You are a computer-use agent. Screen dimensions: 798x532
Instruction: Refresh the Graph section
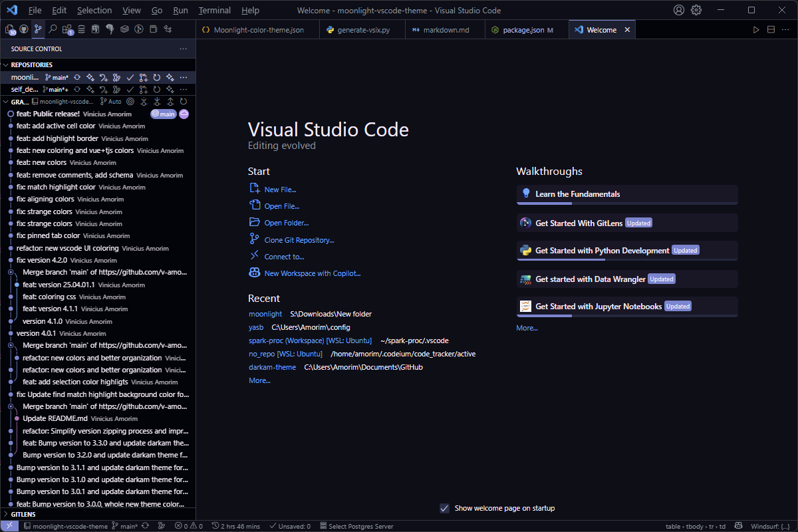click(x=184, y=102)
